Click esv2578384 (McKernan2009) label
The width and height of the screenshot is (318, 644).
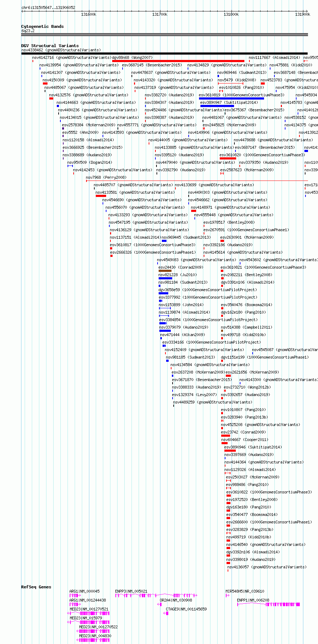89,125
